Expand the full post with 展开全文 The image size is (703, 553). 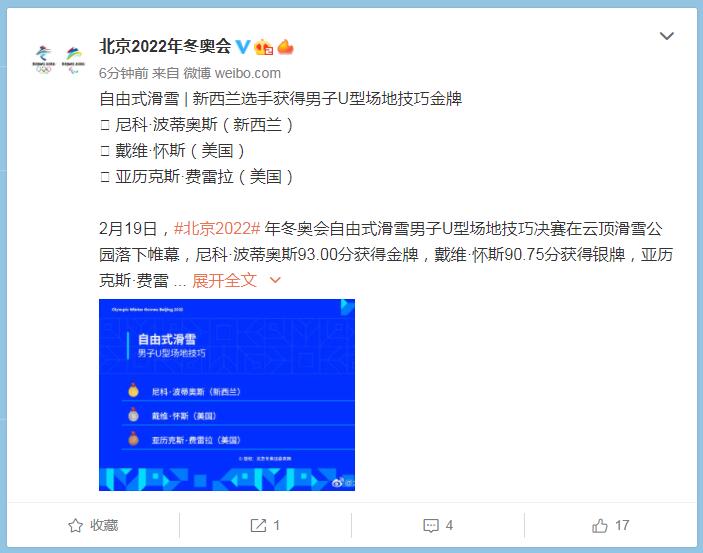coord(224,281)
